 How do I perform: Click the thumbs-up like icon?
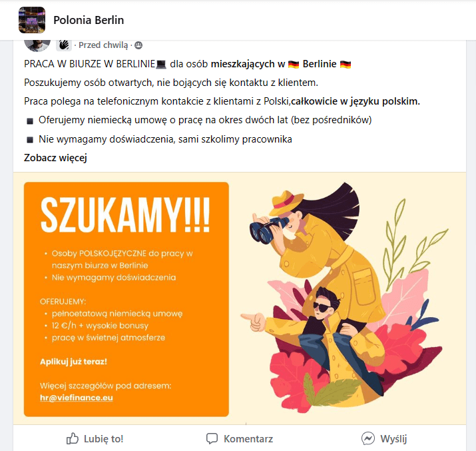[x=73, y=438]
